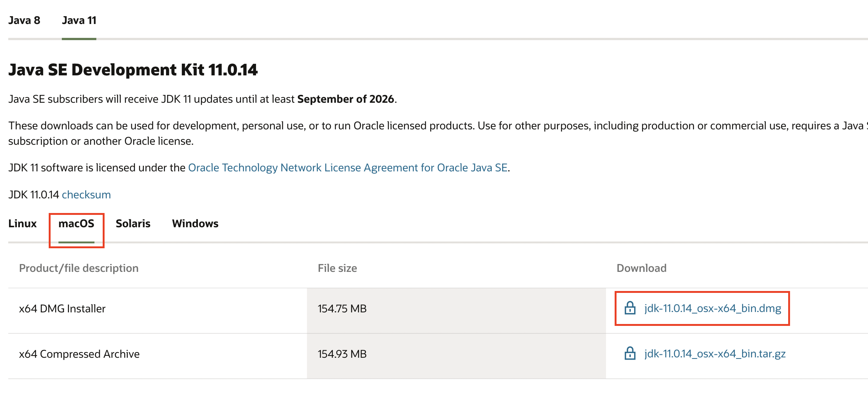Screen dimensions: 868x393
Task: Open the Oracle Technology Network License Agreement link
Action: point(347,168)
